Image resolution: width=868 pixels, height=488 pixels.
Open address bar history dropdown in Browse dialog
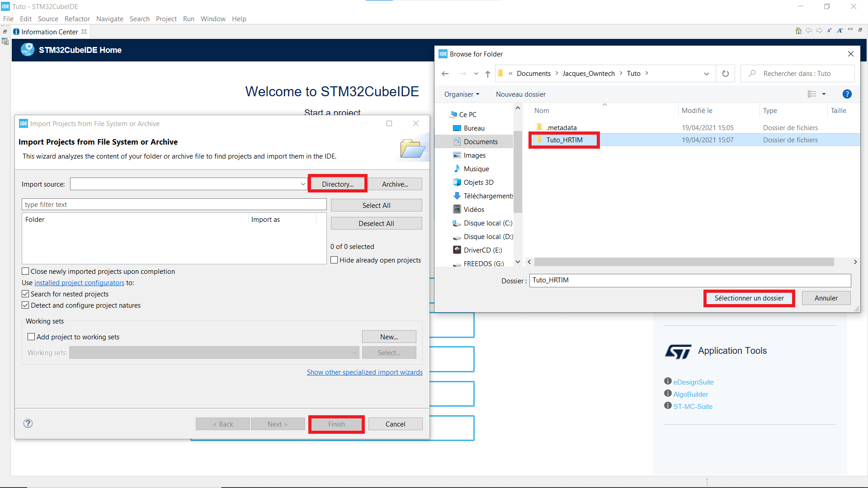[x=707, y=74]
